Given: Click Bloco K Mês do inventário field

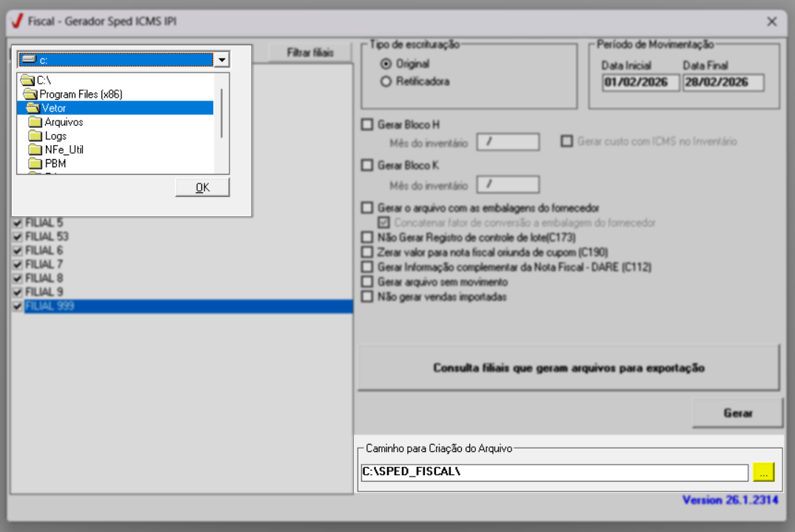Looking at the screenshot, I should [508, 184].
